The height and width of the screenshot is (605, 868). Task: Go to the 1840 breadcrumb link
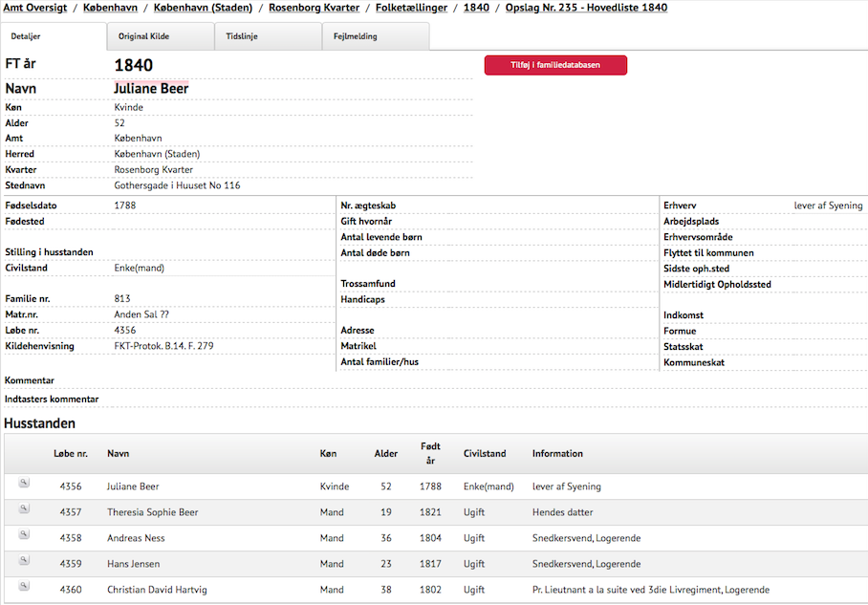coord(476,8)
